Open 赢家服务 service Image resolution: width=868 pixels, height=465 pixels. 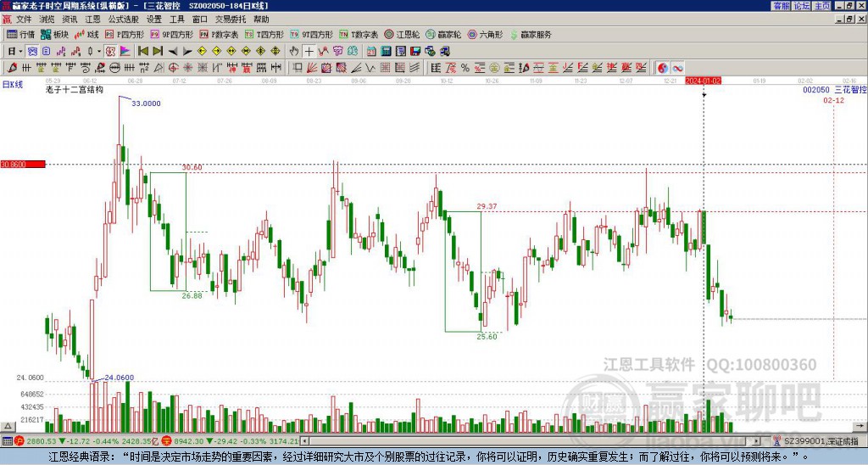pyautogui.click(x=531, y=34)
